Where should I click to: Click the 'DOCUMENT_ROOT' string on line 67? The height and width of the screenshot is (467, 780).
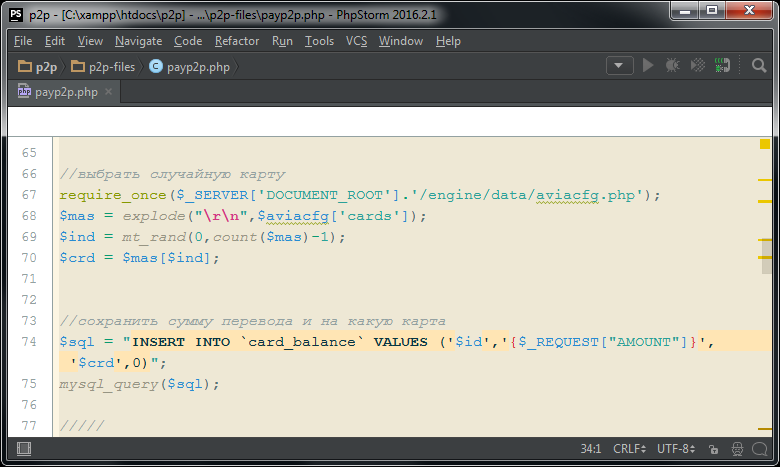tap(324, 195)
